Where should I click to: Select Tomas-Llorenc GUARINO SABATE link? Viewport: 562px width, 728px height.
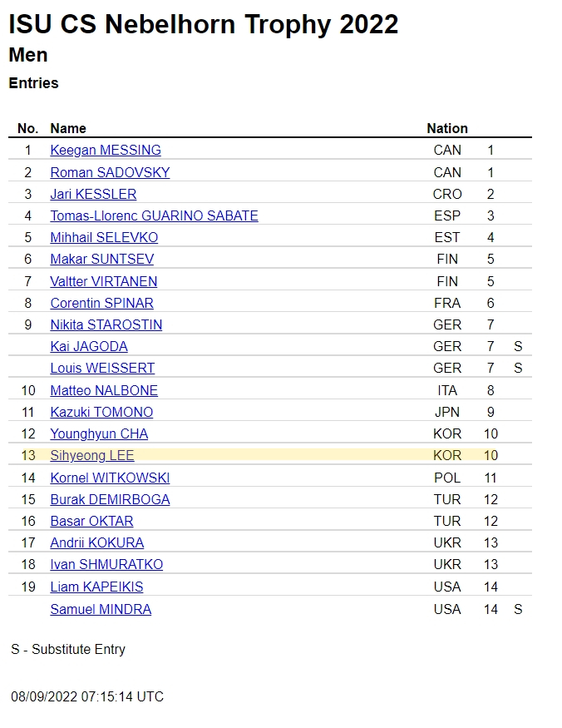pyautogui.click(x=154, y=215)
